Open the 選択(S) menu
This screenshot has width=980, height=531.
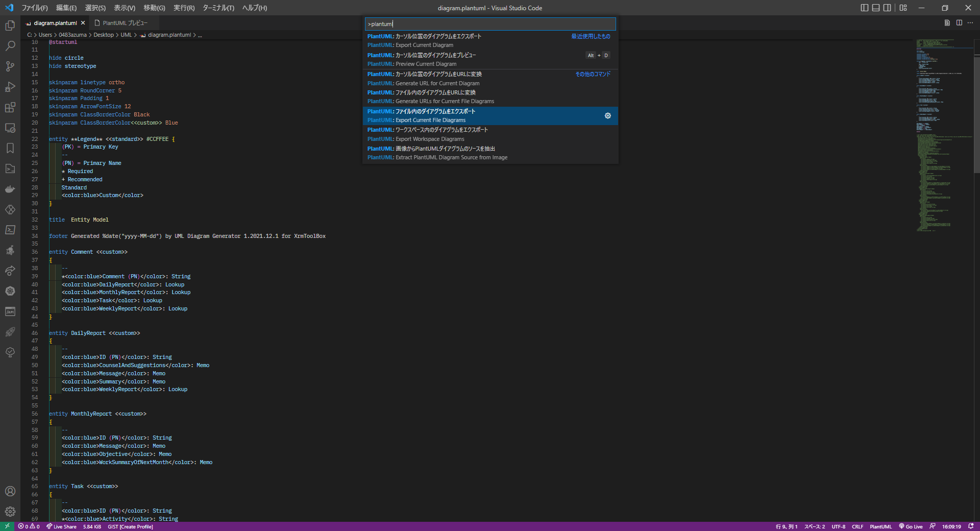pyautogui.click(x=95, y=8)
